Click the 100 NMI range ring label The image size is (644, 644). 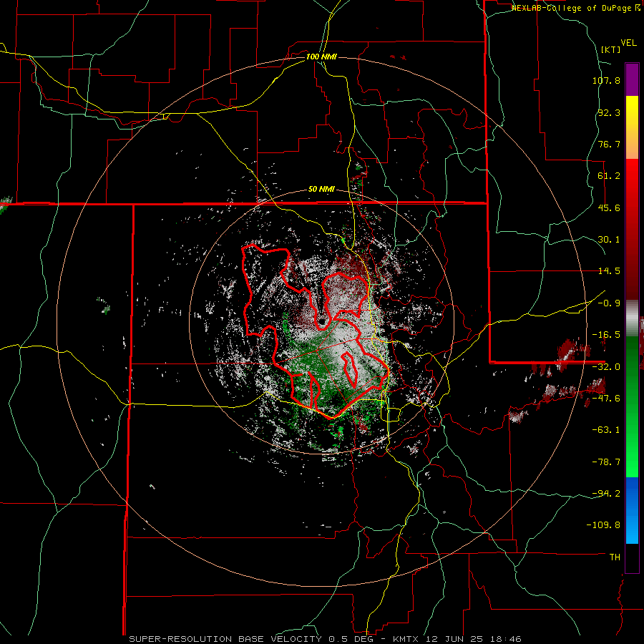point(321,57)
